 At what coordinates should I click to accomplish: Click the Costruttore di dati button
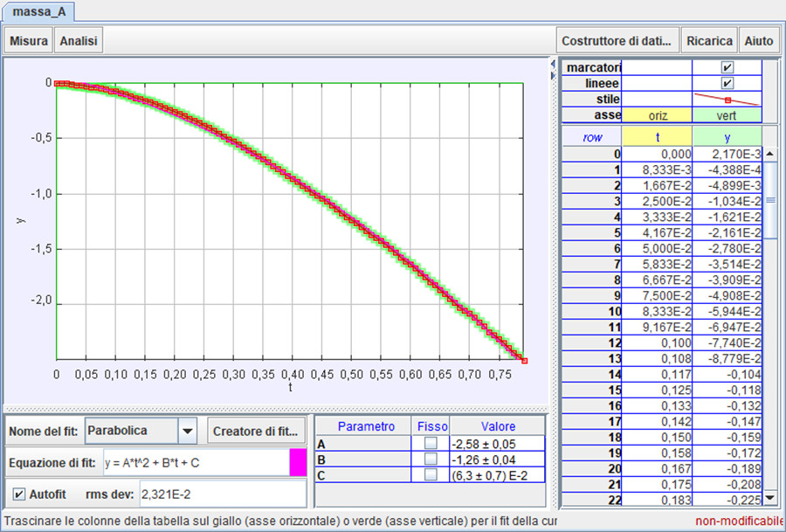tap(618, 40)
